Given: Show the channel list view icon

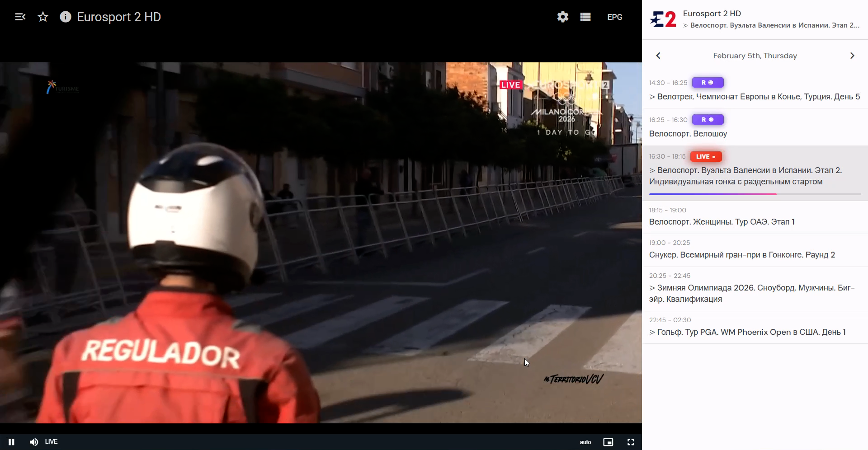Looking at the screenshot, I should (585, 17).
